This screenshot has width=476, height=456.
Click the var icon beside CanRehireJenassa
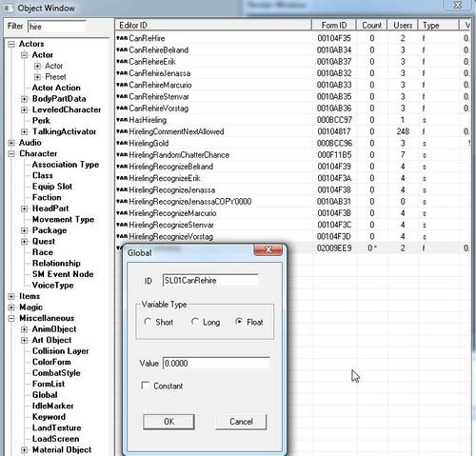pos(122,73)
